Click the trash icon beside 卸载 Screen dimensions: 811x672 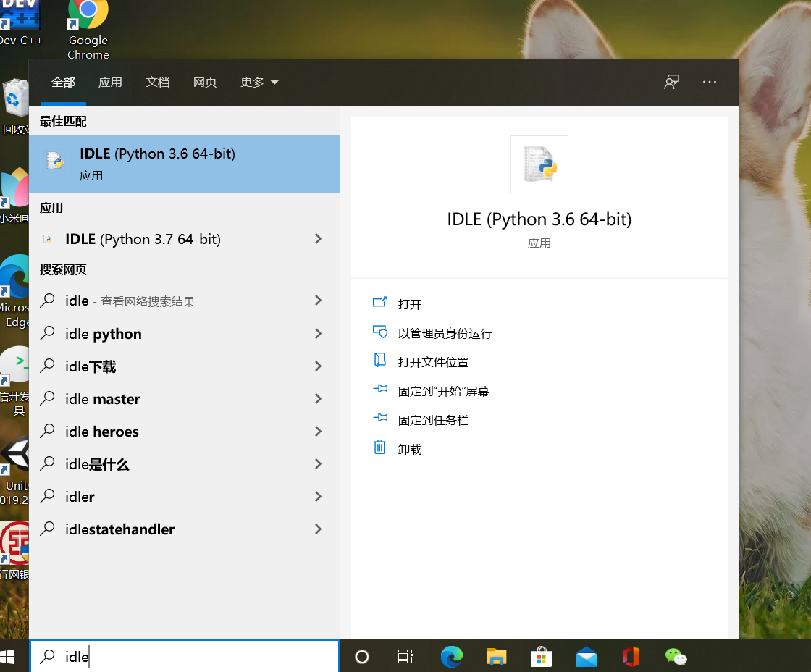379,447
